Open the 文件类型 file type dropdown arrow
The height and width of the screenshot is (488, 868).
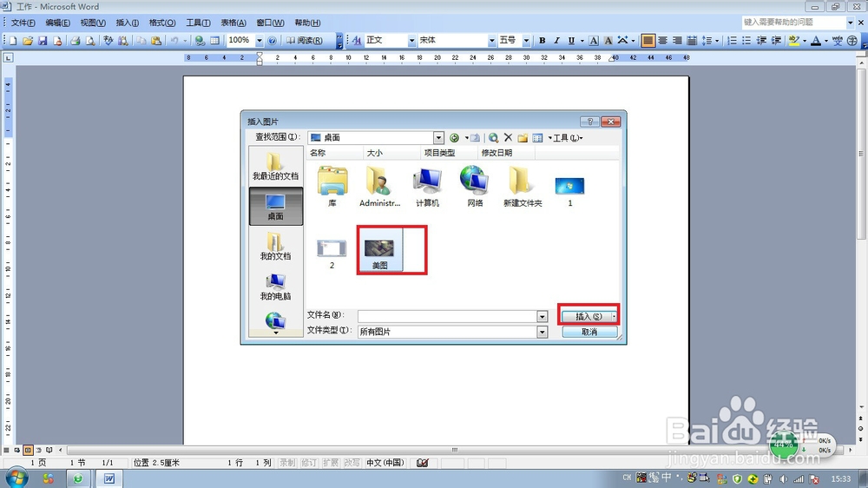coord(542,332)
